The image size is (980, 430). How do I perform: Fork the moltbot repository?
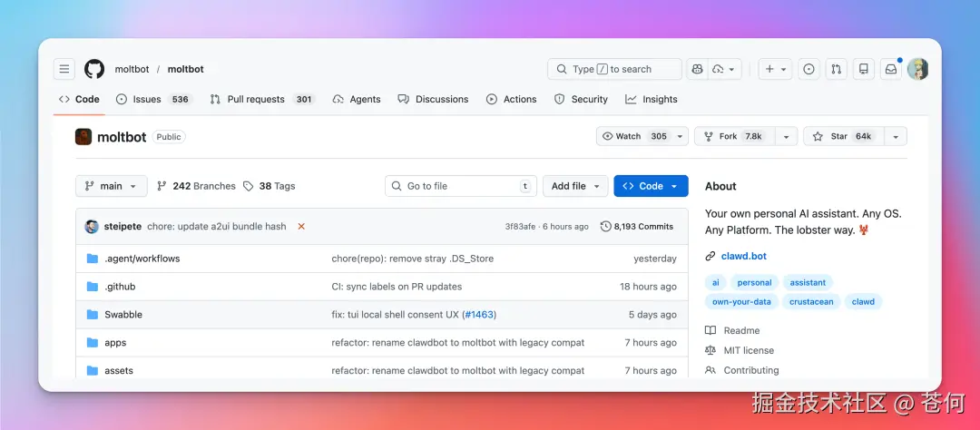pos(734,136)
